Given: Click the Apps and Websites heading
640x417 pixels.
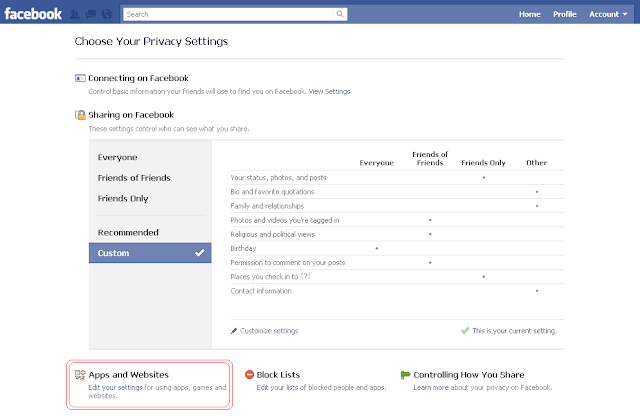Looking at the screenshot, I should click(129, 375).
